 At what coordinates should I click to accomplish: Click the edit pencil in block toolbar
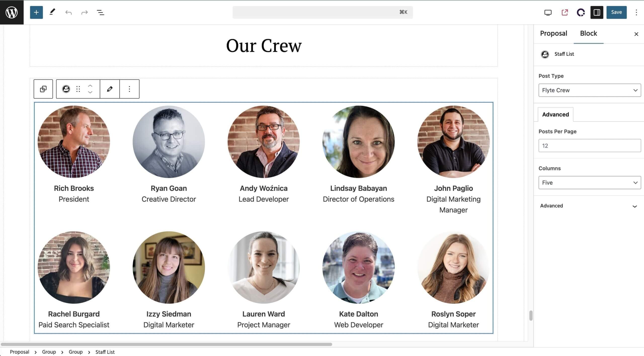click(x=110, y=89)
